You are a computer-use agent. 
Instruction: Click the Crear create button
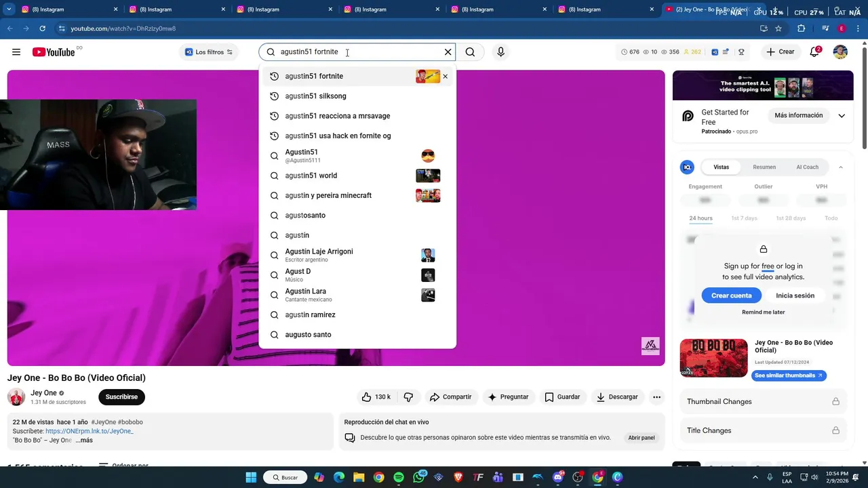click(780, 52)
